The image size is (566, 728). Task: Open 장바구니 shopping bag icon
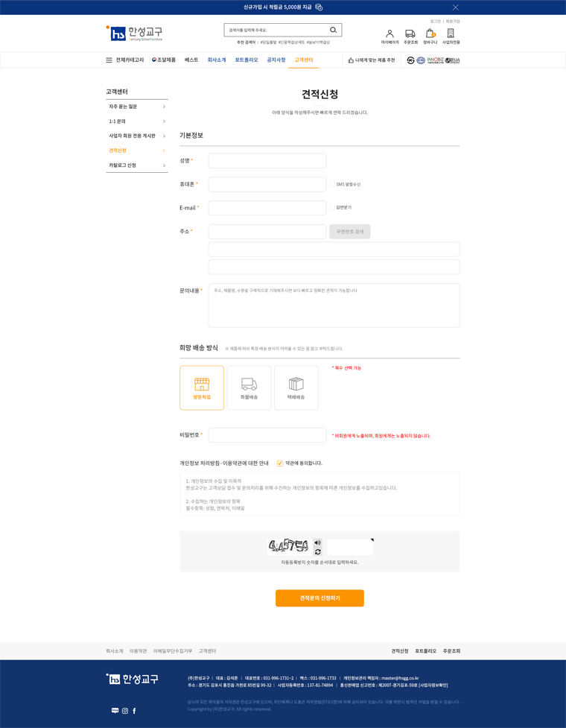430,34
